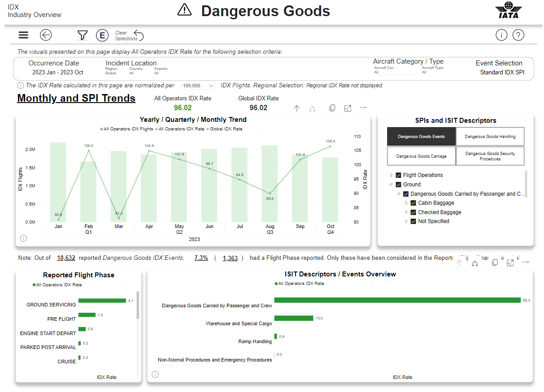Click the circled E icon

pyautogui.click(x=103, y=35)
